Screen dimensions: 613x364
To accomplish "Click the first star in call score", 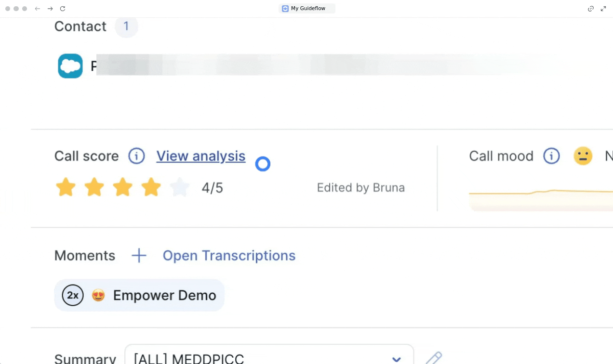I will [x=66, y=187].
